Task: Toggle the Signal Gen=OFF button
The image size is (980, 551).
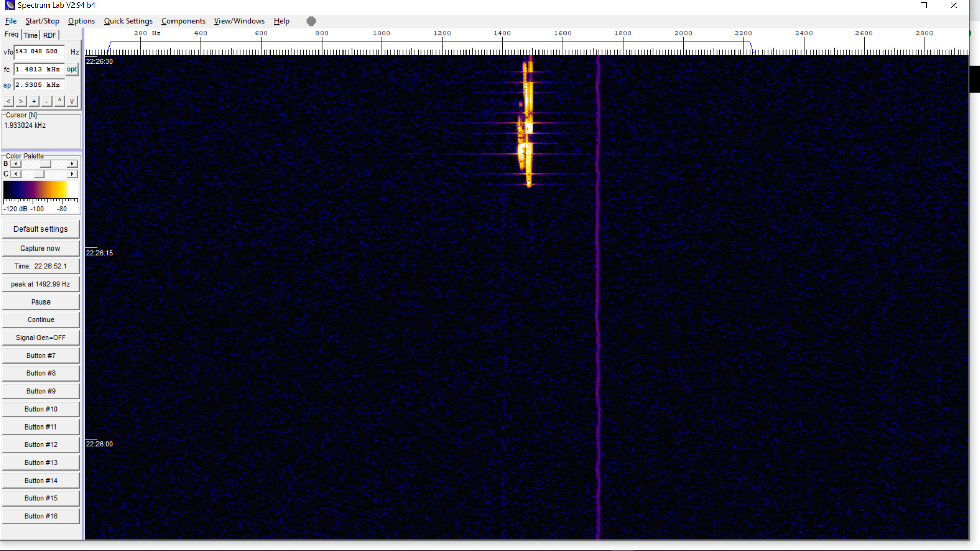Action: tap(40, 338)
